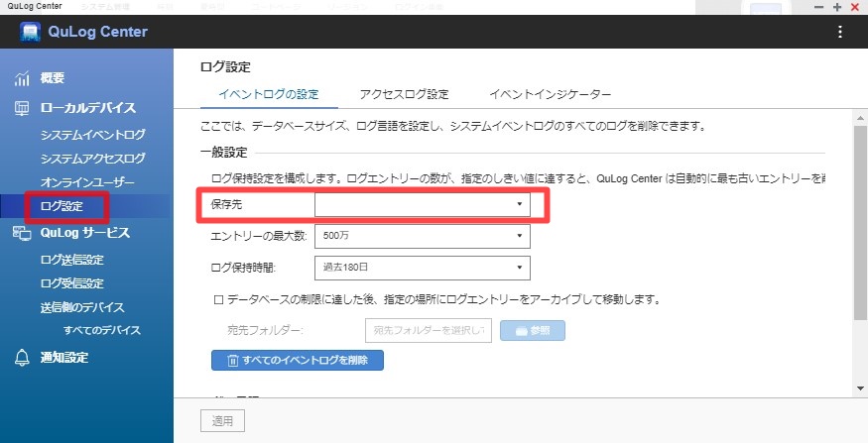Click the scrollbar up arrow
The width and height of the screenshot is (868, 443).
pos(861,118)
